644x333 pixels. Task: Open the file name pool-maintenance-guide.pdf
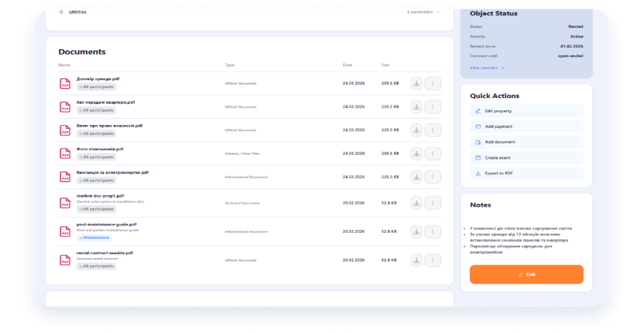pyautogui.click(x=107, y=224)
